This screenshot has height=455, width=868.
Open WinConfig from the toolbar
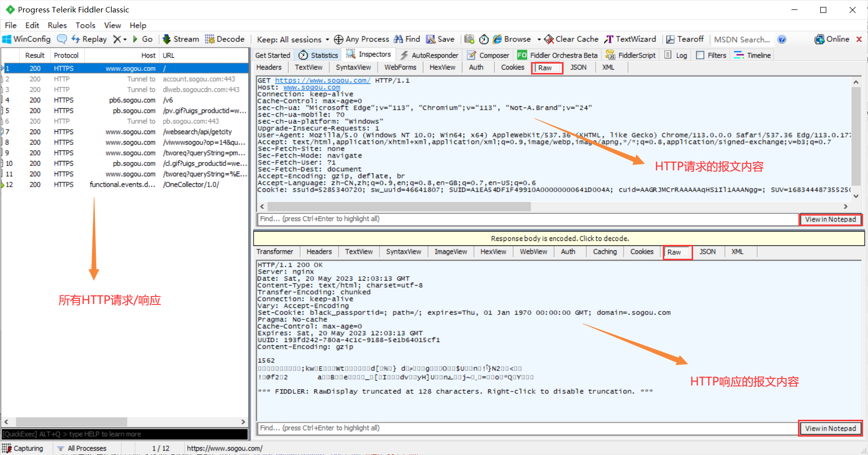[x=26, y=39]
